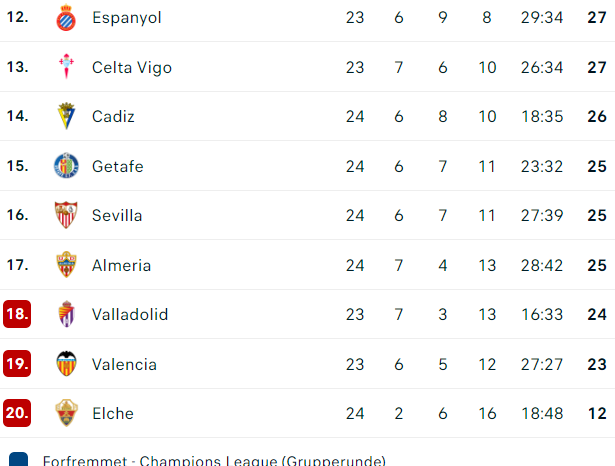Click the blue Champions League legend swatch
615x466 pixels.
[18, 459]
